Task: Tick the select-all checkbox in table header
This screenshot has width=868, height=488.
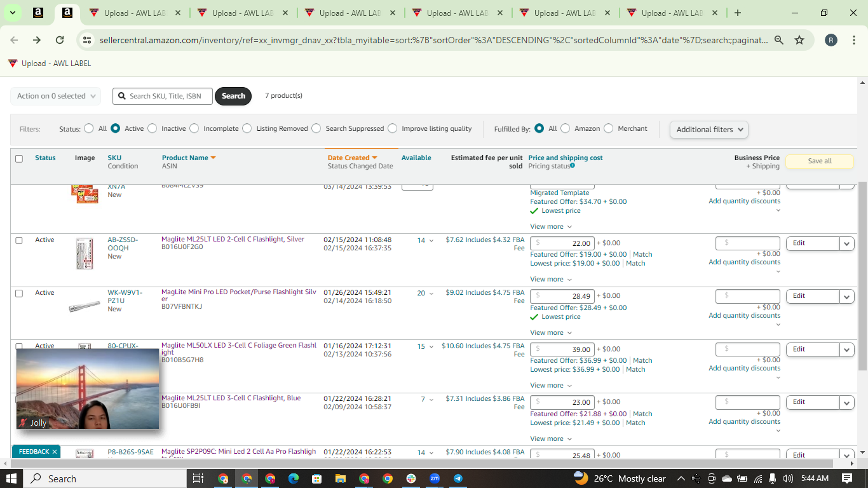Action: tap(19, 159)
